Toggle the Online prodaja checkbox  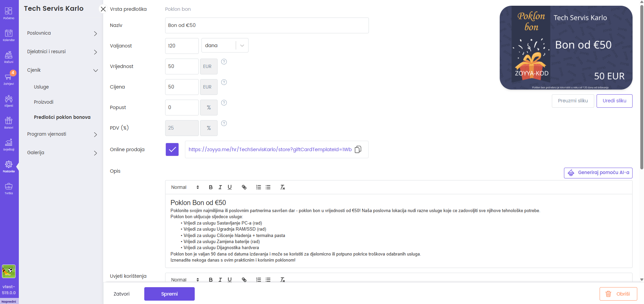click(172, 149)
